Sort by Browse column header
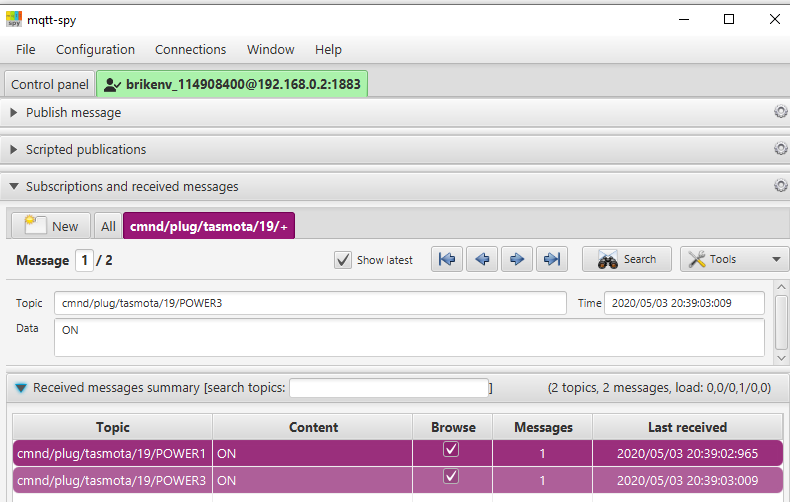This screenshot has height=502, width=790. coord(453,427)
